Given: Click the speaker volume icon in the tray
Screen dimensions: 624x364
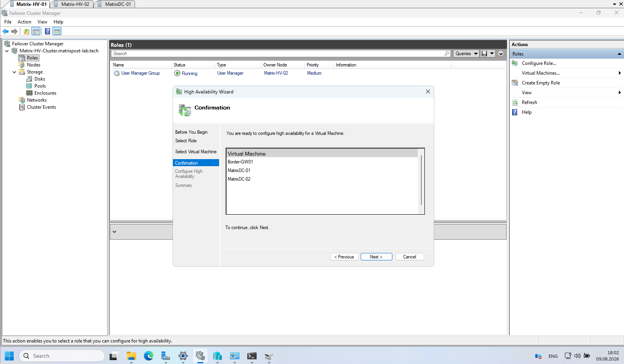Looking at the screenshot, I should 577,356.
